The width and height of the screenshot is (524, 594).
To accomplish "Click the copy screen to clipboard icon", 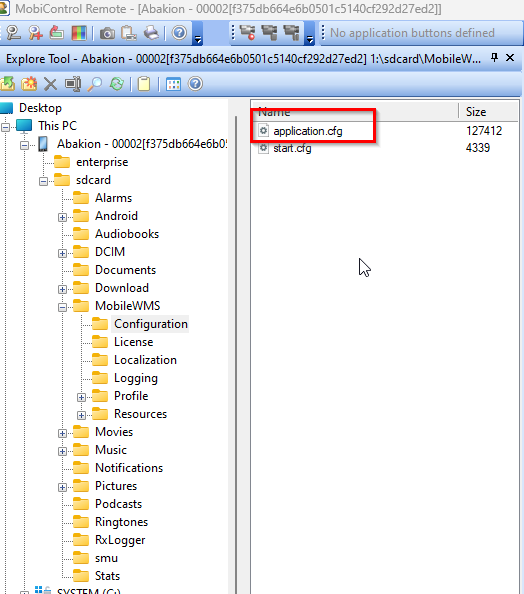I will pos(129,33).
